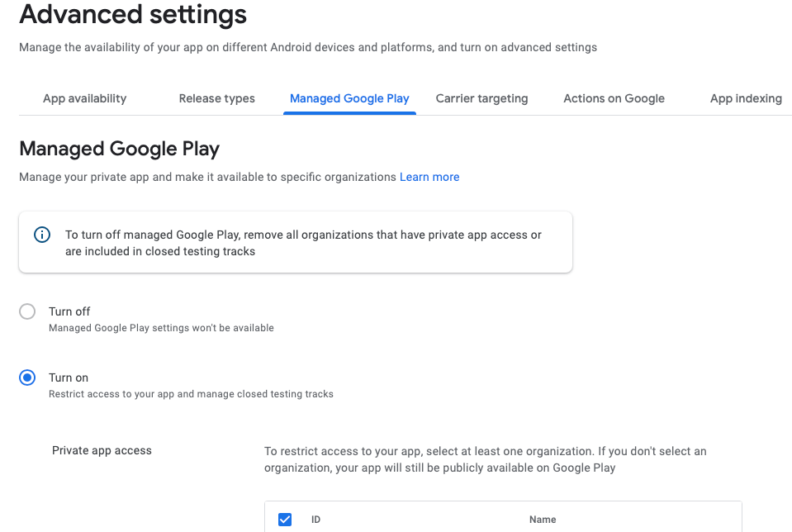Uncheck the select-all checkbox in the organization table

coord(285,519)
